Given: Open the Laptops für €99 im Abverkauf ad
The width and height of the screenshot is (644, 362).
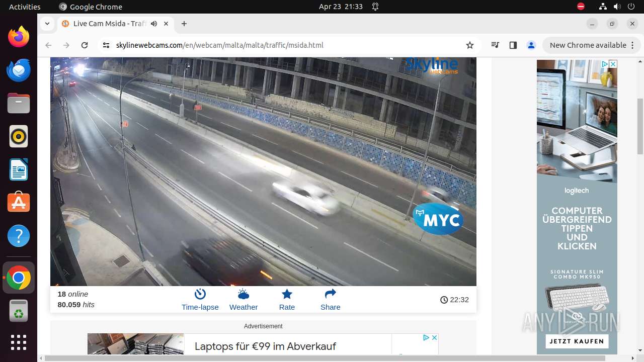Looking at the screenshot, I should pos(265,346).
